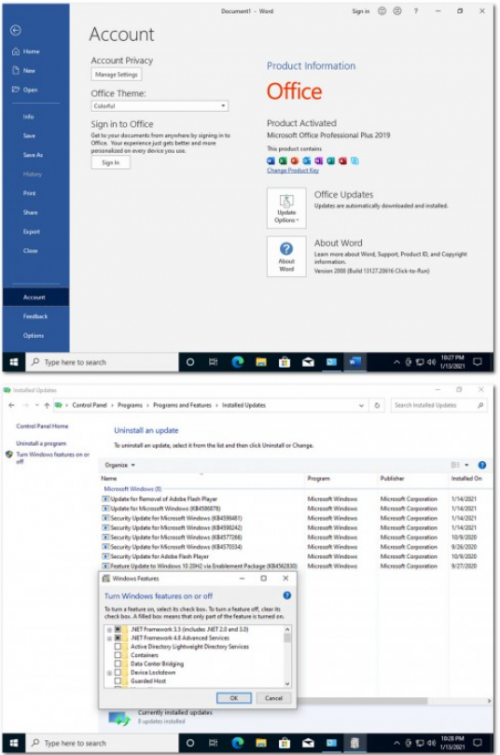Open the Update Options dropdown button

[x=287, y=208]
